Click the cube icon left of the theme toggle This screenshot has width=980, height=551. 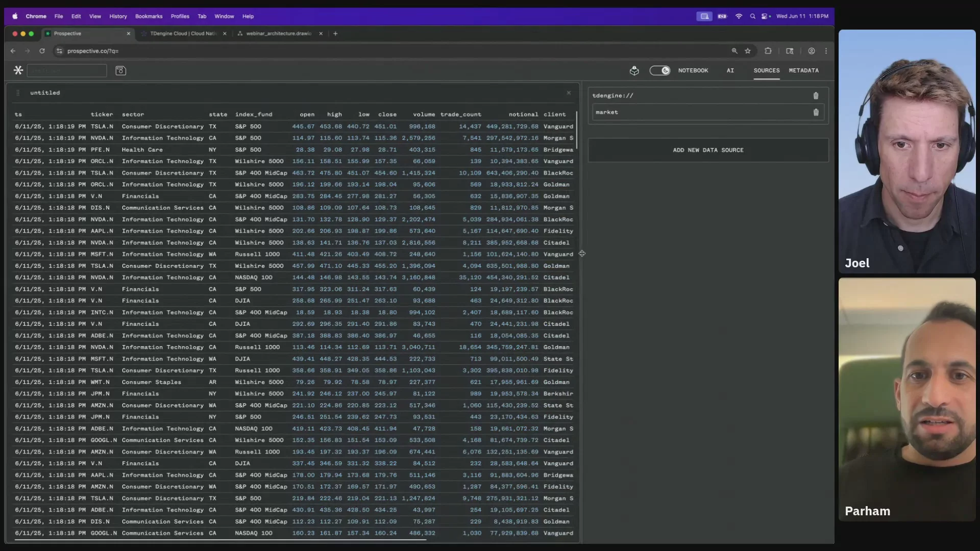[x=634, y=71]
